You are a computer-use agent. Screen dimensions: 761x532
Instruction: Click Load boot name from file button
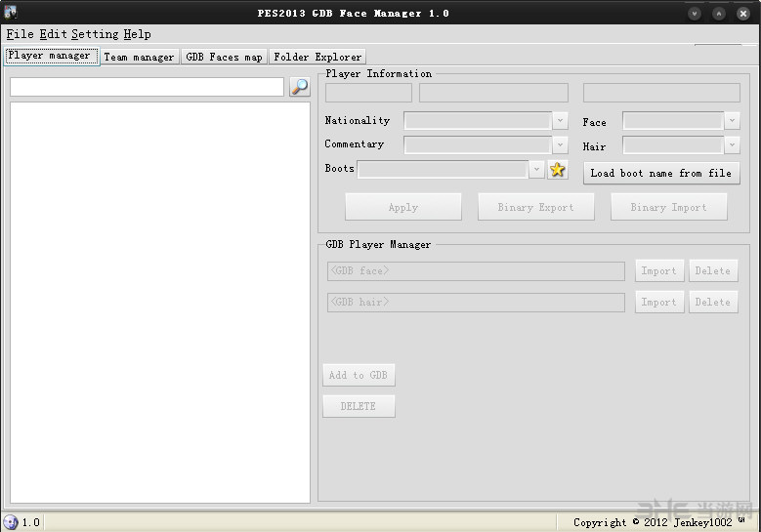[661, 173]
